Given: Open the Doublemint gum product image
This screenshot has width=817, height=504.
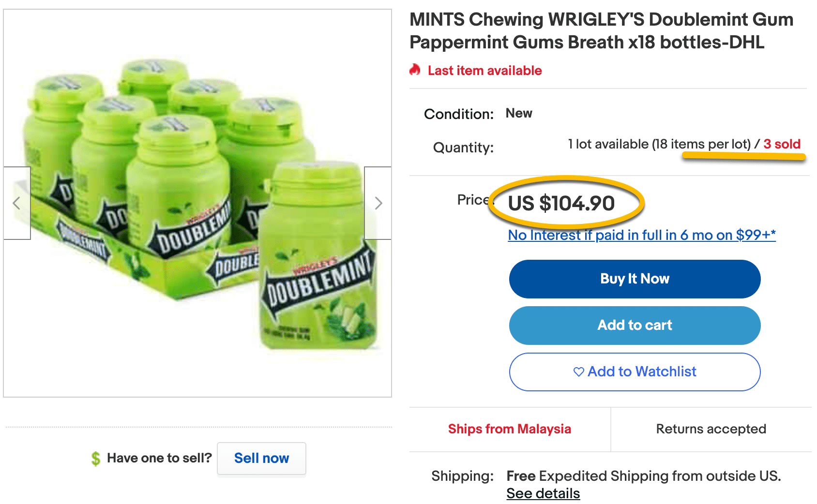Looking at the screenshot, I should pyautogui.click(x=197, y=203).
